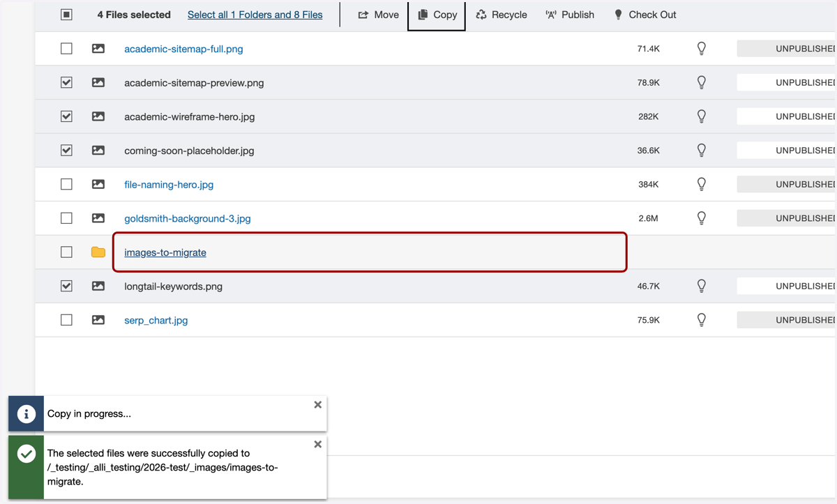Click image icon for academic-sitemap-preview.png
The width and height of the screenshot is (837, 504).
pos(98,82)
